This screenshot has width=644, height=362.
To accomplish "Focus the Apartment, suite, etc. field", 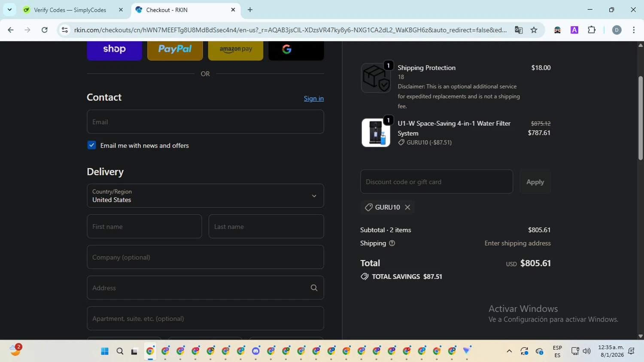I will pos(205,319).
